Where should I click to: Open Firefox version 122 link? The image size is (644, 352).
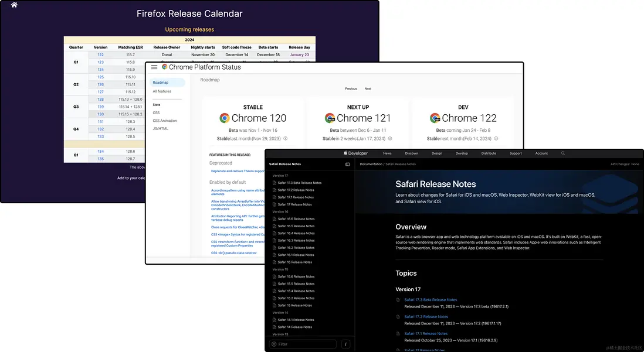101,54
